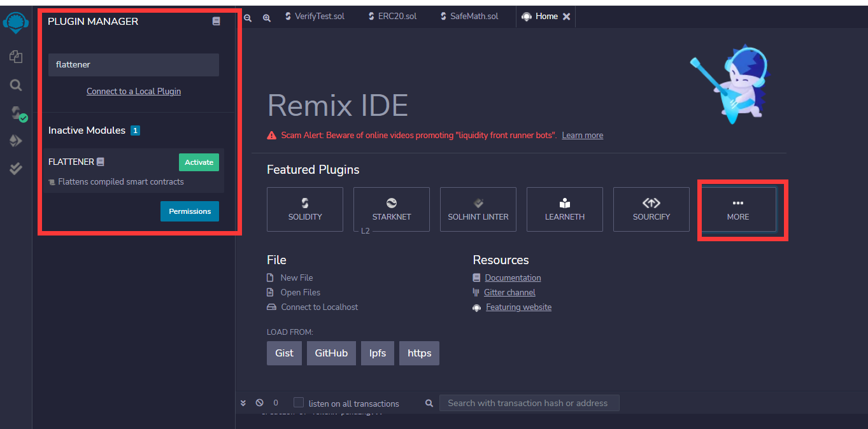Close the Home tab
Viewport: 868px width, 429px height.
pos(566,17)
